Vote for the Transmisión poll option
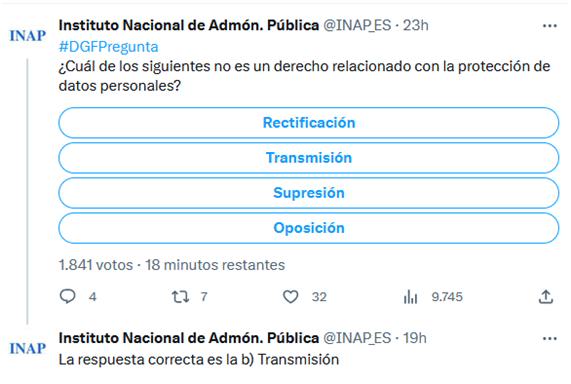The width and height of the screenshot is (571, 384). coord(308,158)
